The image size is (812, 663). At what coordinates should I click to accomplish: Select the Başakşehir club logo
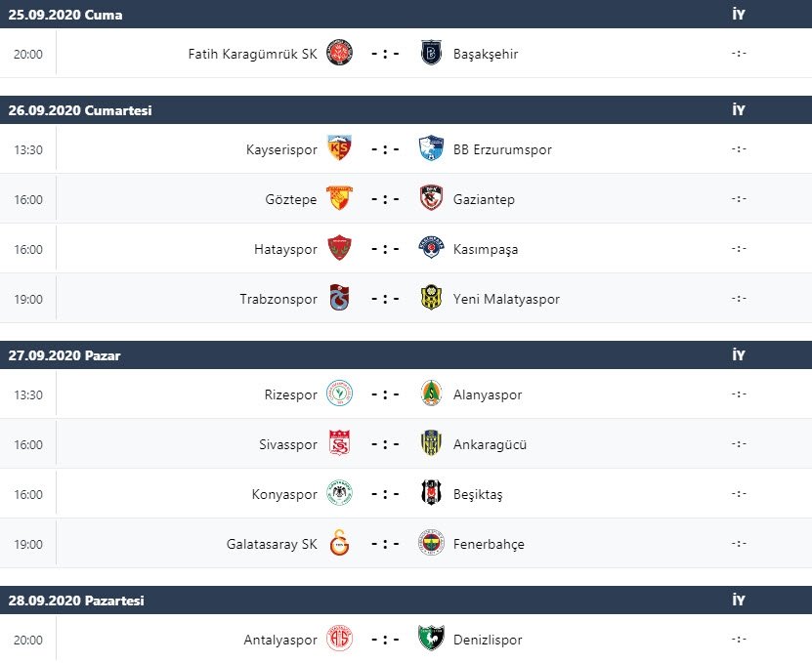click(430, 54)
